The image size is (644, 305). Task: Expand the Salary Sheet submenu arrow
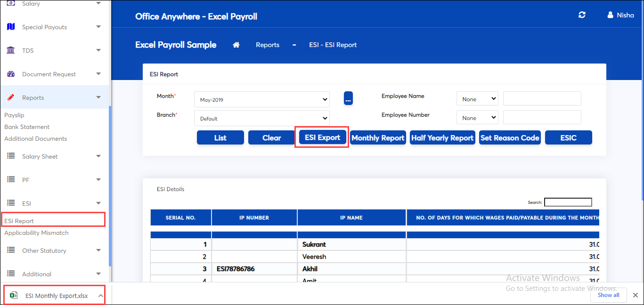[x=98, y=156]
